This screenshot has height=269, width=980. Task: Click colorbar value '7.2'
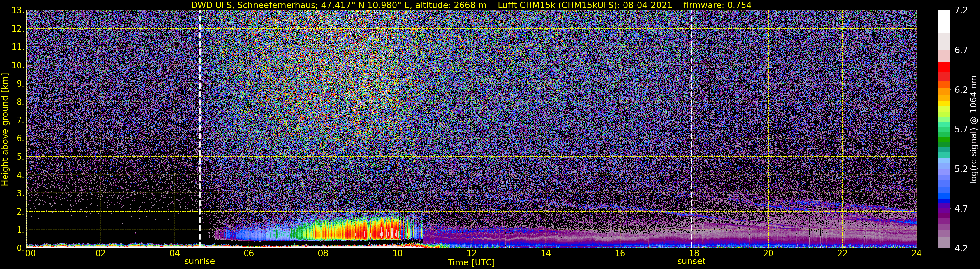tap(961, 11)
